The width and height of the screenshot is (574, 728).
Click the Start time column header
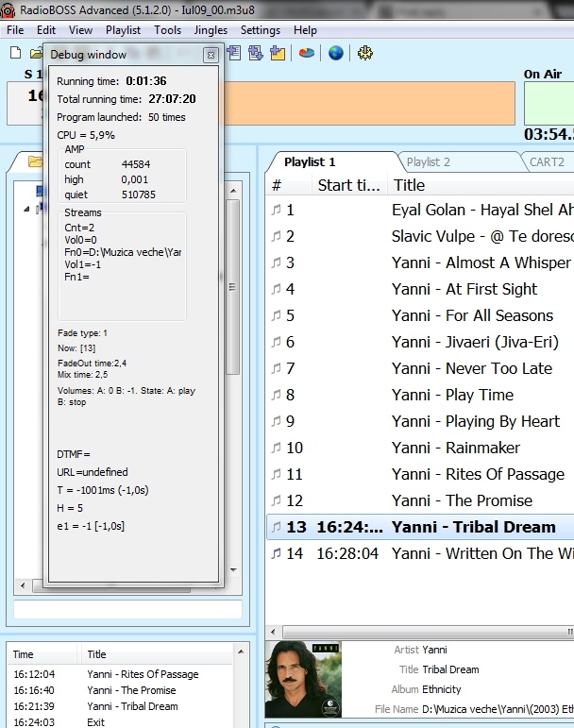click(x=347, y=185)
